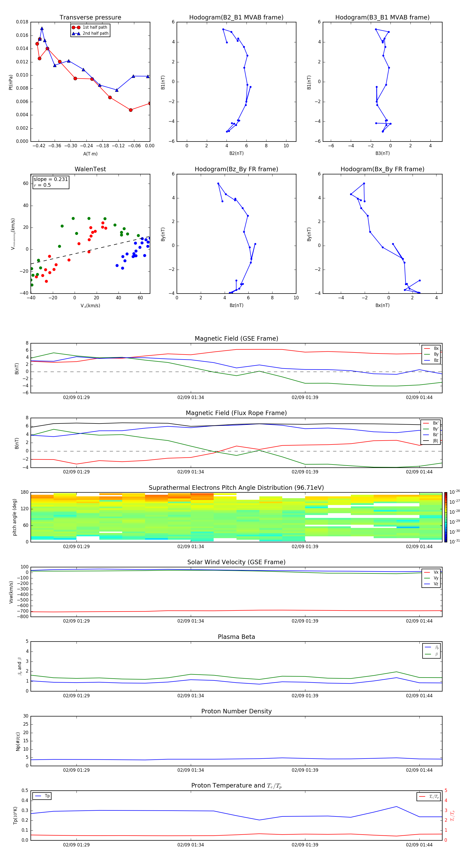Image resolution: width=473 pixels, height=868 pixels.
Task: Click "By'" in flux rope legend
Action: [436, 429]
